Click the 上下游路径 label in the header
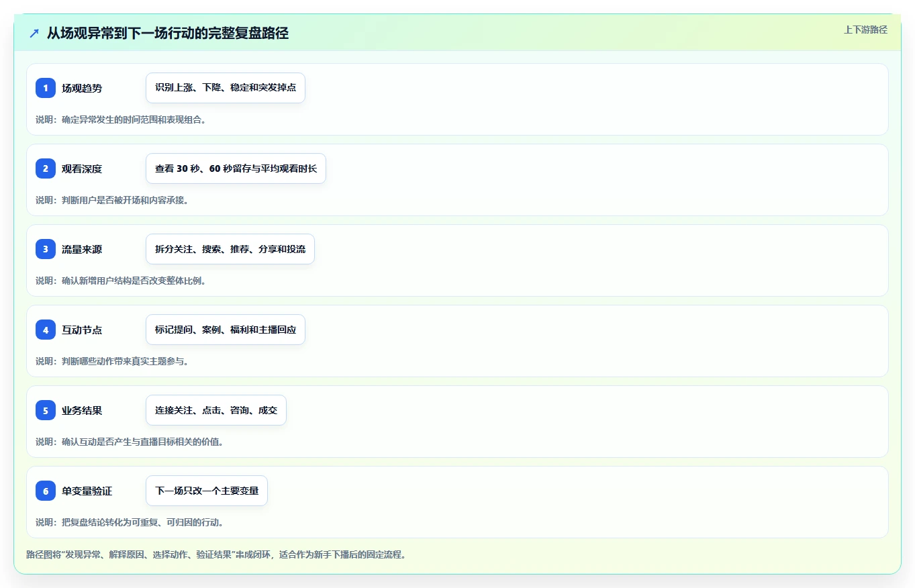The height and width of the screenshot is (588, 915). (865, 30)
